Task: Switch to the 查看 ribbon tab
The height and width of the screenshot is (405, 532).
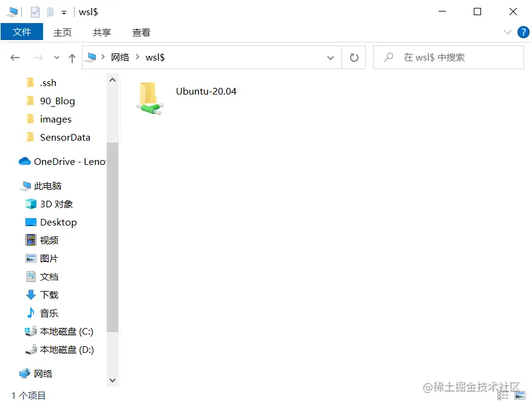Action: 141,32
